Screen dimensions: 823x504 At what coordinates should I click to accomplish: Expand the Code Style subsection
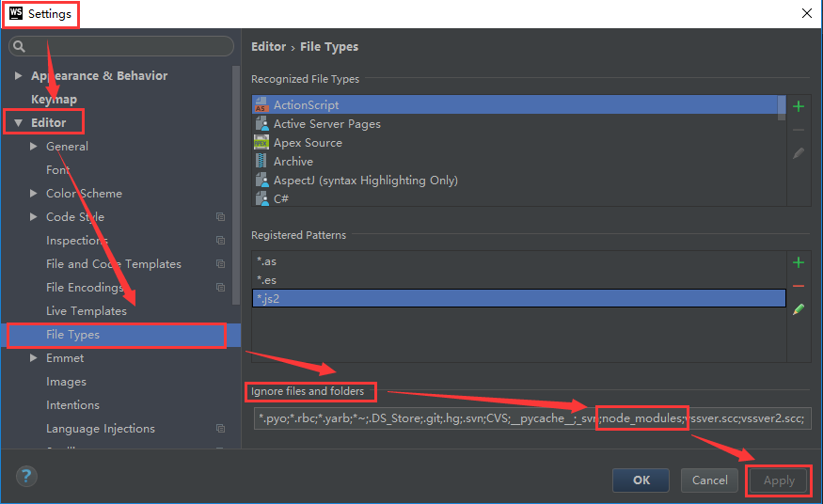[x=34, y=216]
